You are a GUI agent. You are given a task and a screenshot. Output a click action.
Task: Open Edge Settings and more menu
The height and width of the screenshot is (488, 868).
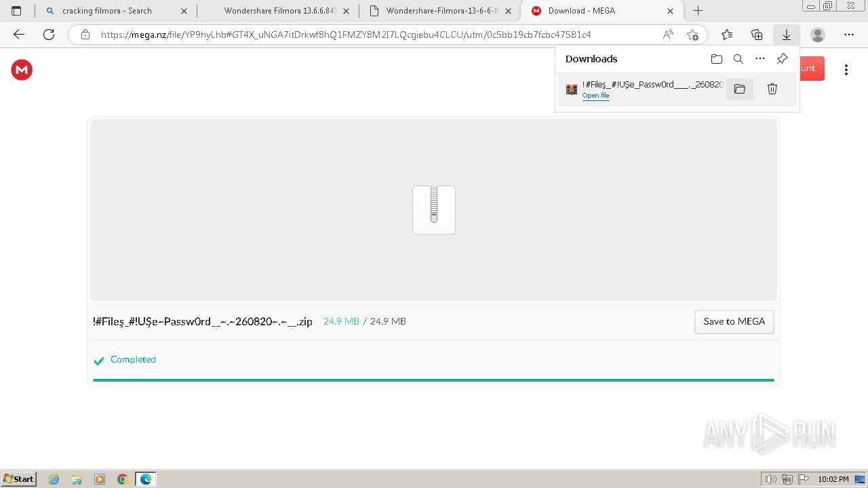pyautogui.click(x=849, y=35)
